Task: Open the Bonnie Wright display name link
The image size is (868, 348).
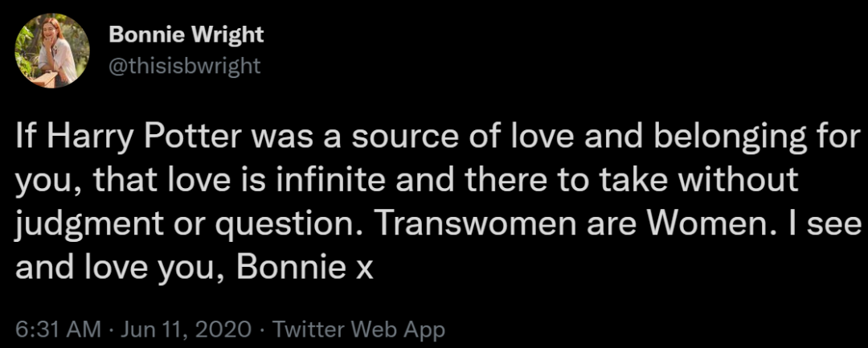Action: coord(186,35)
